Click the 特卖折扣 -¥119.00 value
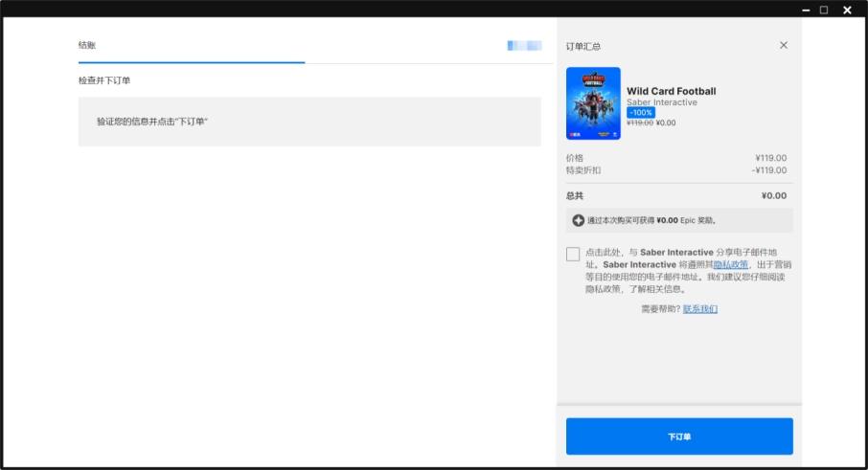This screenshot has width=868, height=470. pyautogui.click(x=769, y=170)
